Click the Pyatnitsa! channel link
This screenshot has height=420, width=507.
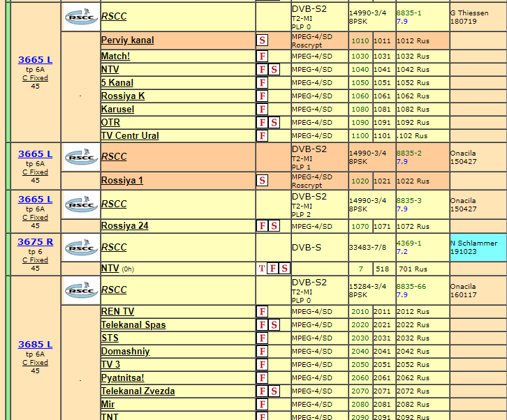point(122,378)
